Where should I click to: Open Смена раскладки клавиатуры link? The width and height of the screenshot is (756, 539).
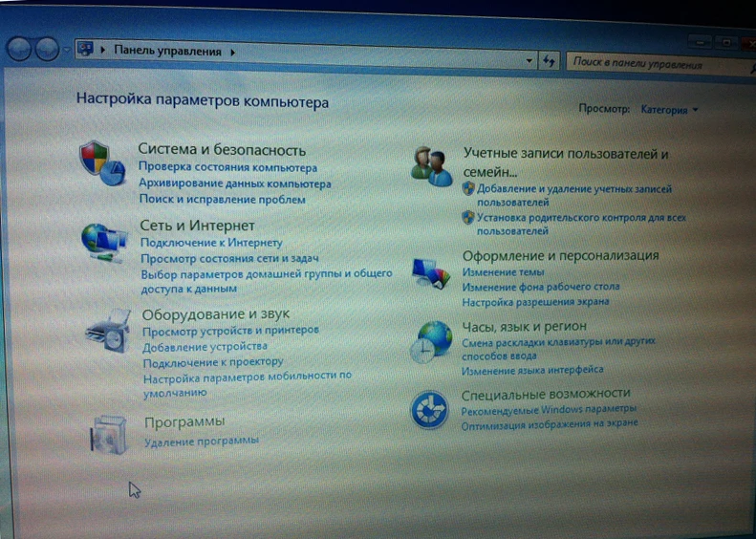pos(559,349)
